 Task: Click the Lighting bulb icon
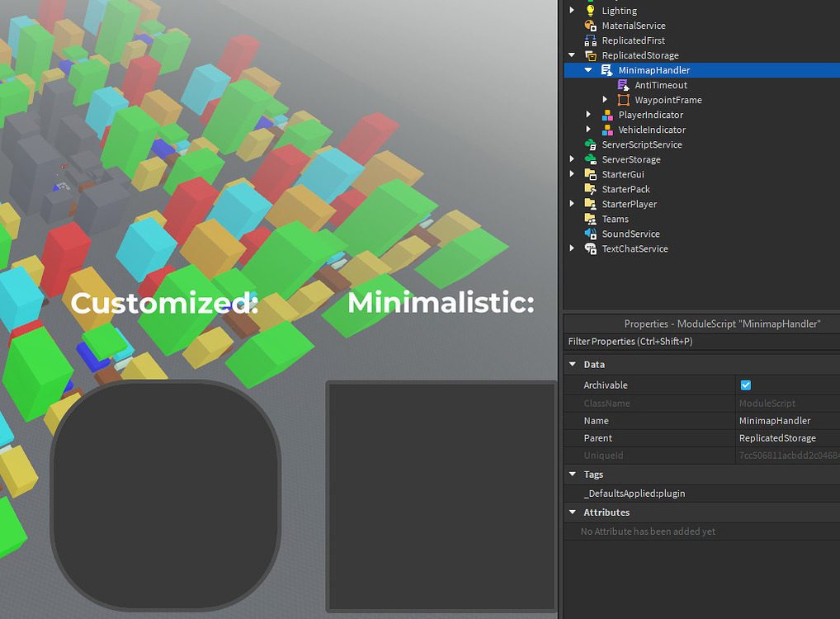coord(590,11)
